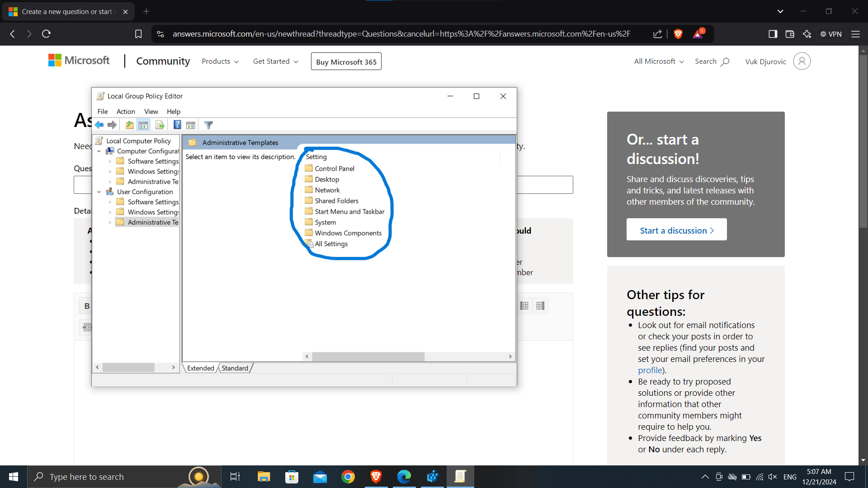Click the Up one level folder icon
Viewport: 868px width, 488px height.
click(129, 125)
